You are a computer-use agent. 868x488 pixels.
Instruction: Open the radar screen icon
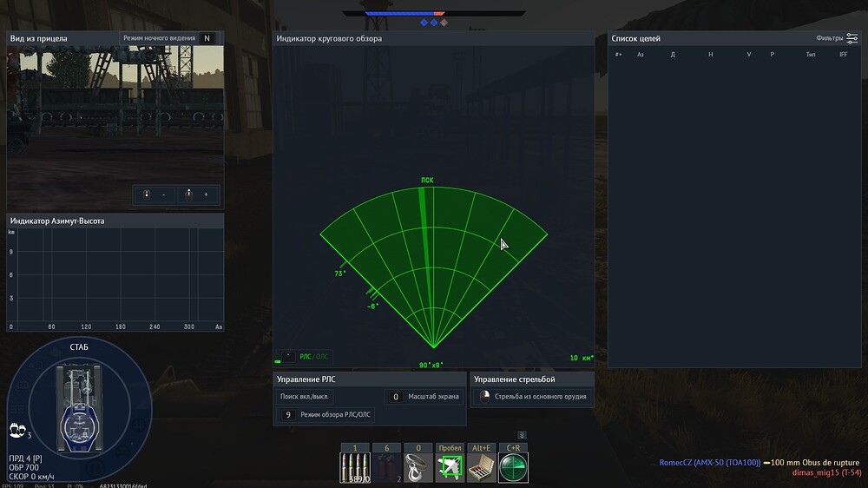click(x=513, y=468)
